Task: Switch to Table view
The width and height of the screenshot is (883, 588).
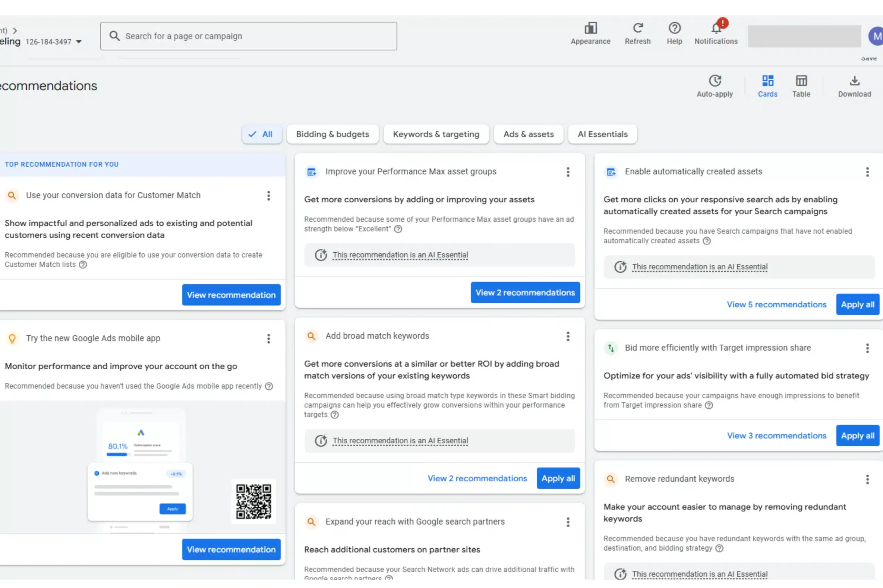Action: tap(801, 86)
